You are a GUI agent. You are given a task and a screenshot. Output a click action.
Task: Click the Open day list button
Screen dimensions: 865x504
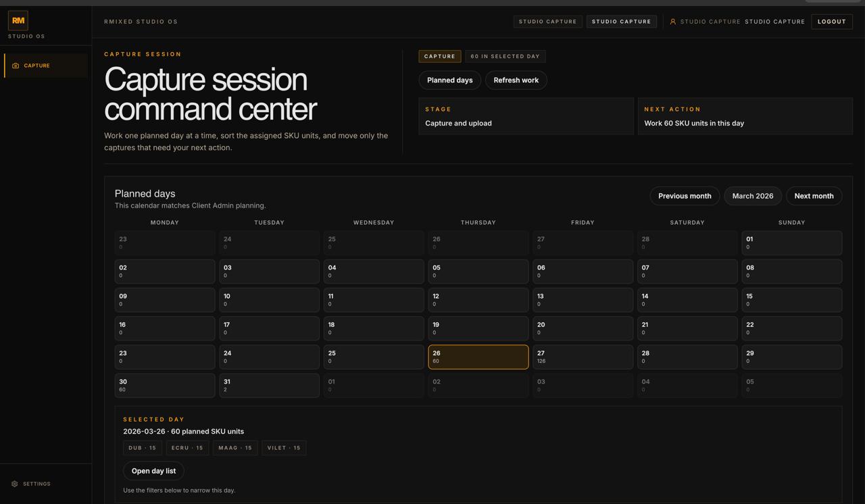click(153, 471)
